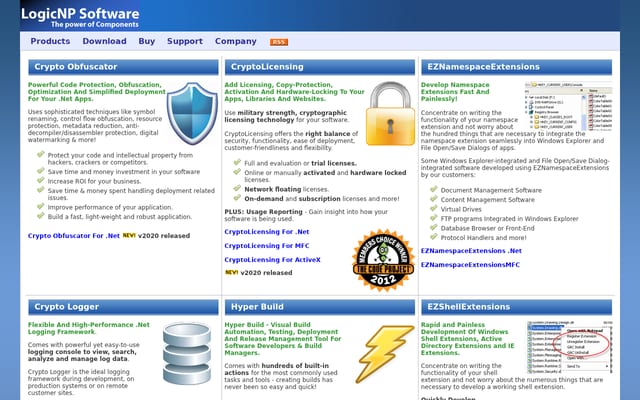Image resolution: width=640 pixels, height=400 pixels.
Task: Click the Crypto Logger section header
Action: [123, 307]
